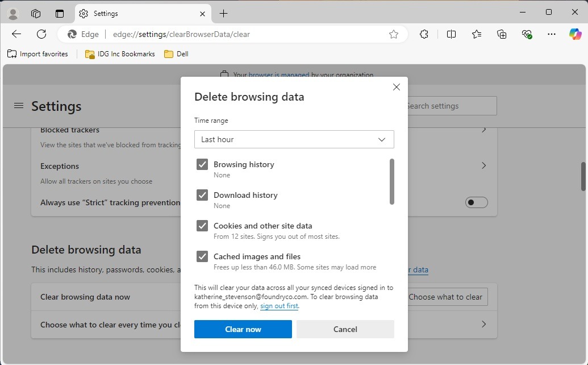Open the Workspaces icon
The image size is (588, 365).
[x=36, y=14]
